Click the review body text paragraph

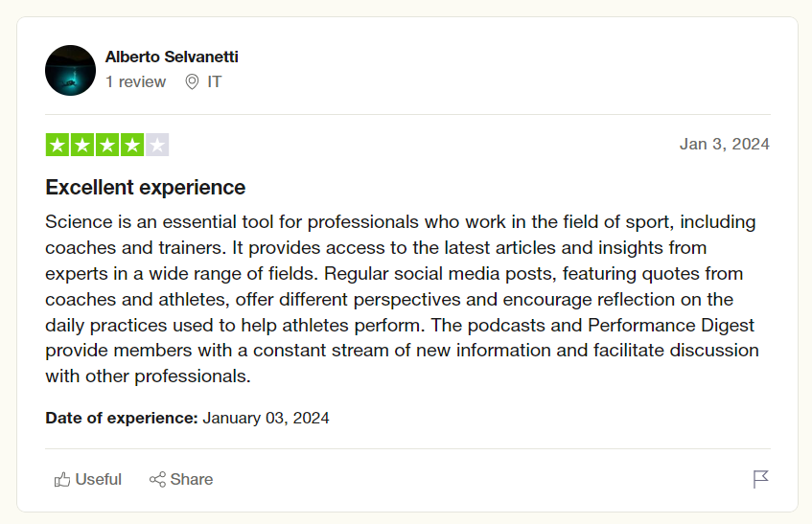click(402, 299)
